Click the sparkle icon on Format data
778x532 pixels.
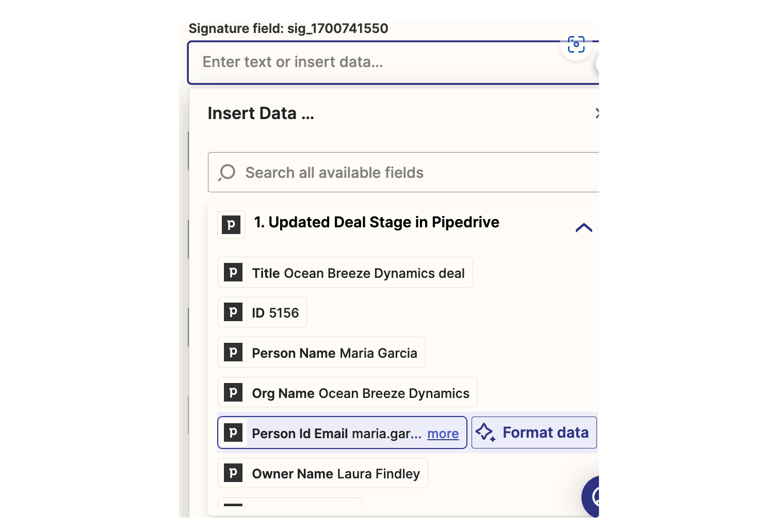[x=485, y=433]
